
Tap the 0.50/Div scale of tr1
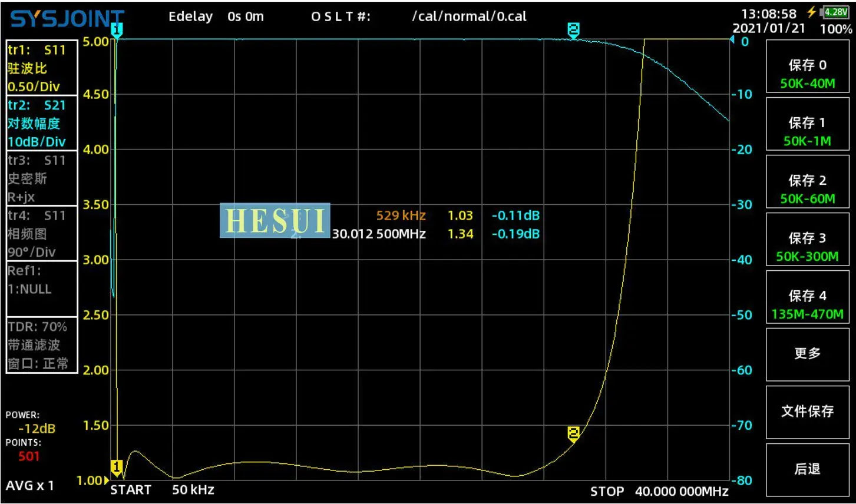click(x=34, y=87)
